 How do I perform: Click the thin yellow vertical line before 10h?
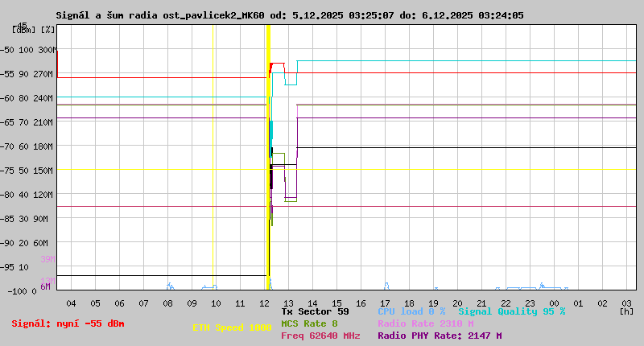[x=213, y=161]
